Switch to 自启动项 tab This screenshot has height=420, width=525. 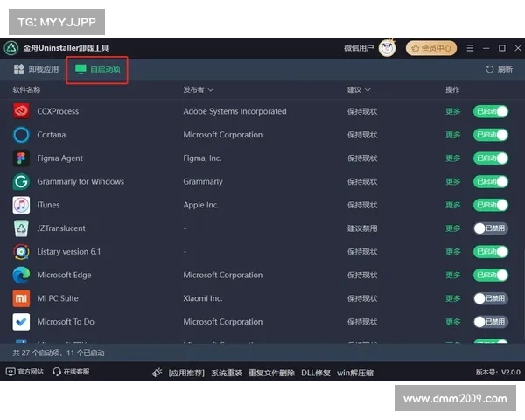tap(97, 70)
